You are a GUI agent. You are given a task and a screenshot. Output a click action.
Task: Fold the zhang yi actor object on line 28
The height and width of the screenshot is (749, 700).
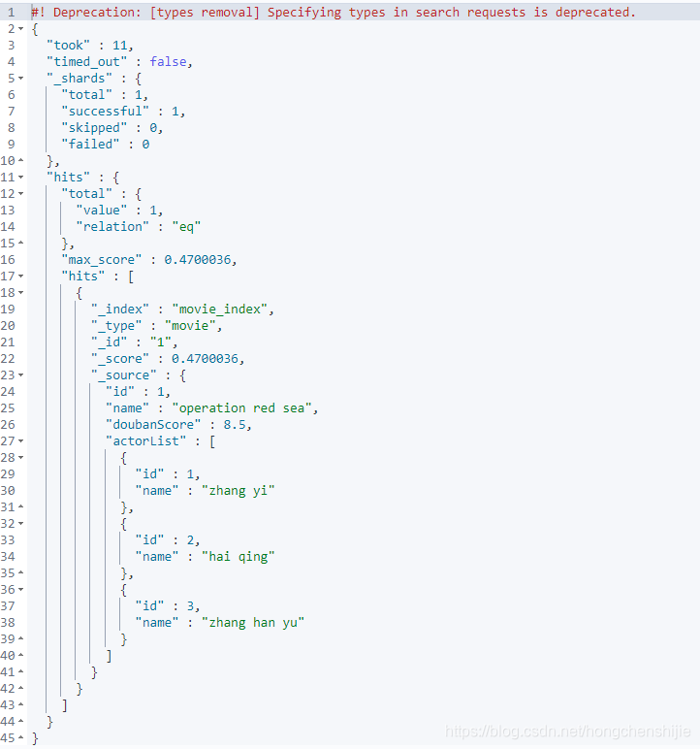(21, 458)
